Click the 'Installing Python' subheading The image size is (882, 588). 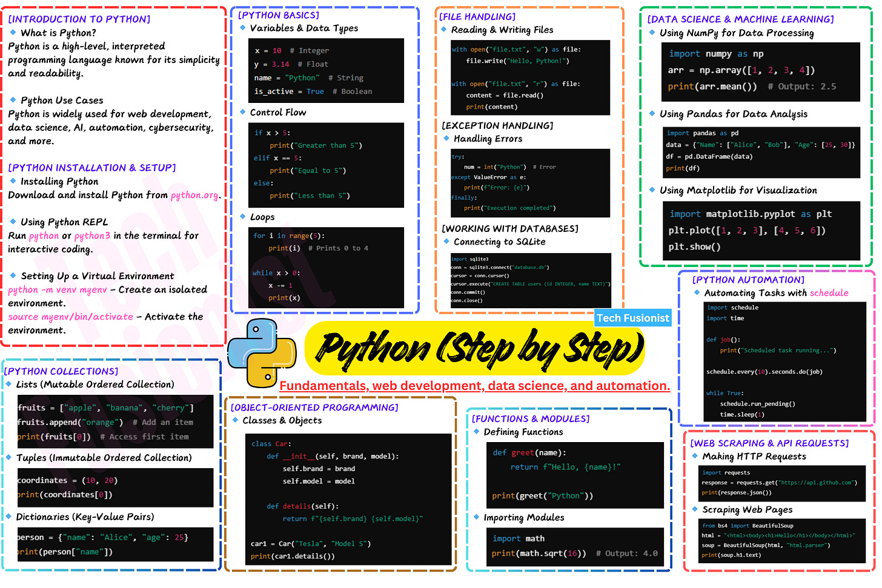(x=59, y=182)
